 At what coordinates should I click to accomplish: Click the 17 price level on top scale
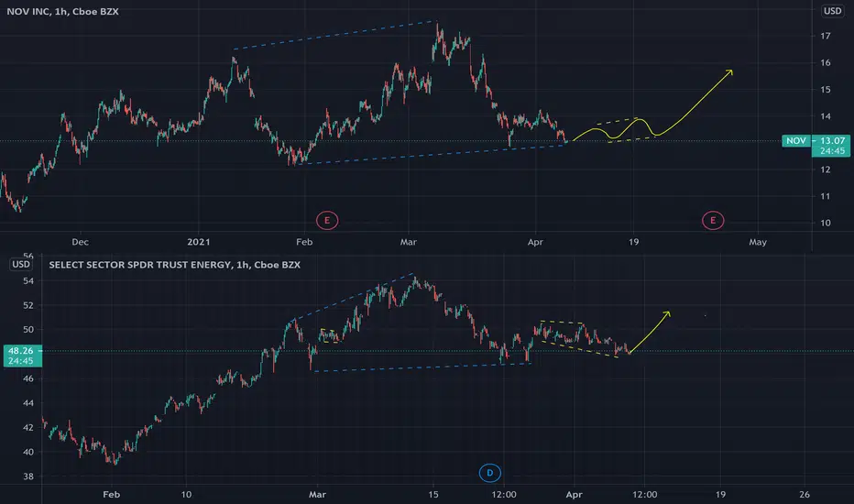pos(826,36)
